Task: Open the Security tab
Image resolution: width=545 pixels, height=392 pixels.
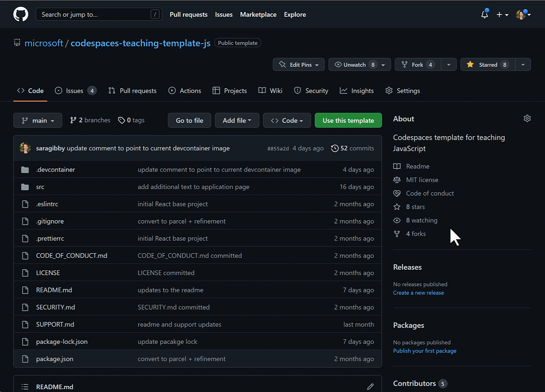Action: (x=311, y=91)
